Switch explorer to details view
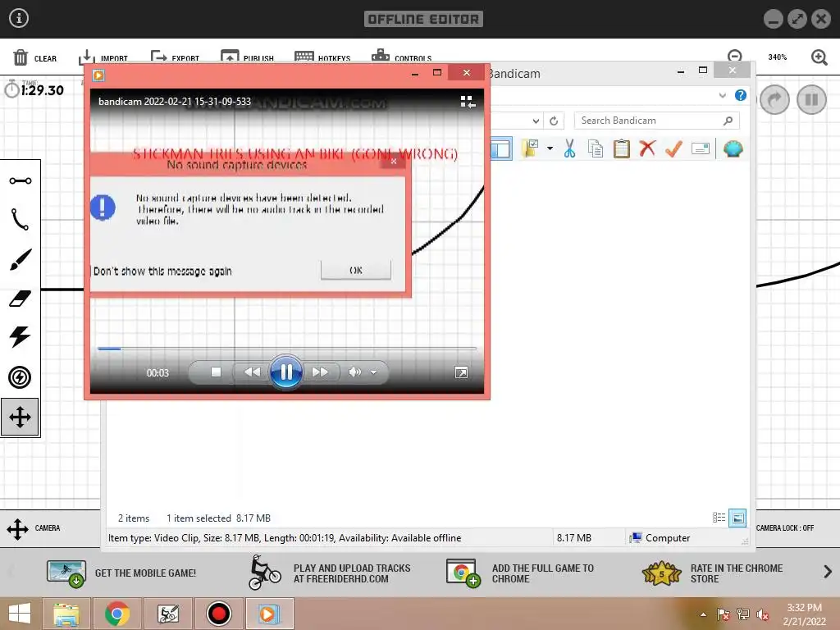Screen dimensions: 840x630 point(719,518)
